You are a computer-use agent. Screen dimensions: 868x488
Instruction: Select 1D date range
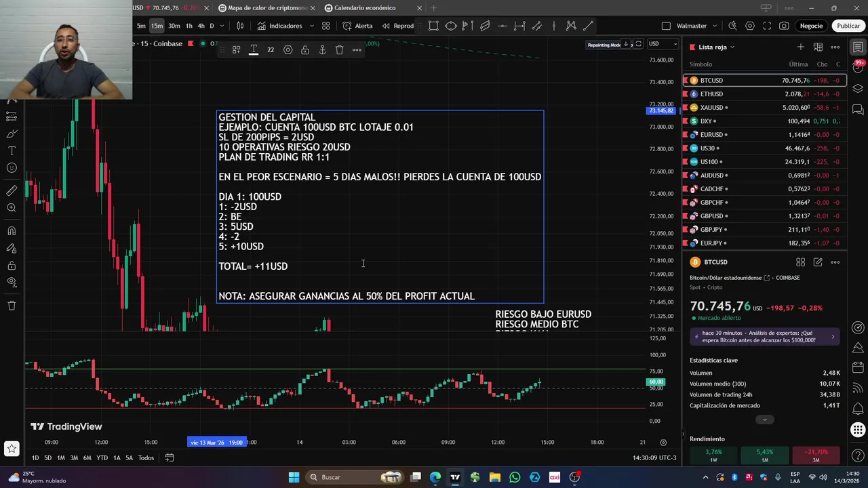coord(35,458)
